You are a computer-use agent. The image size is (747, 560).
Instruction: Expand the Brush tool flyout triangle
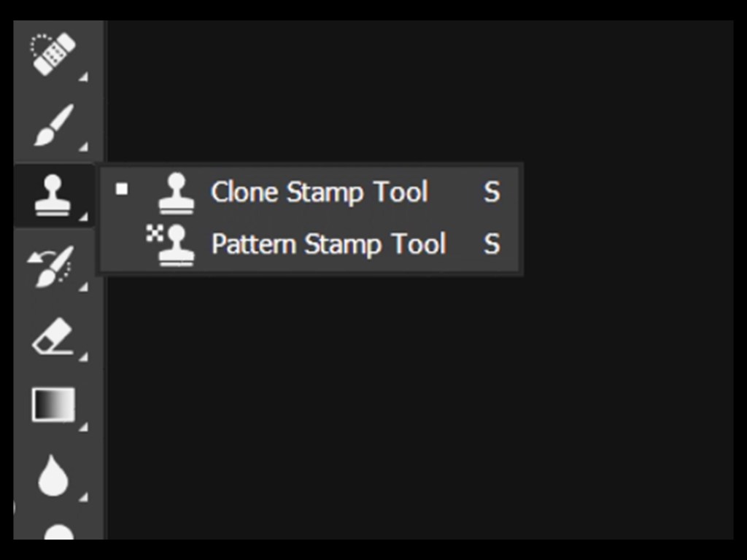[83, 147]
